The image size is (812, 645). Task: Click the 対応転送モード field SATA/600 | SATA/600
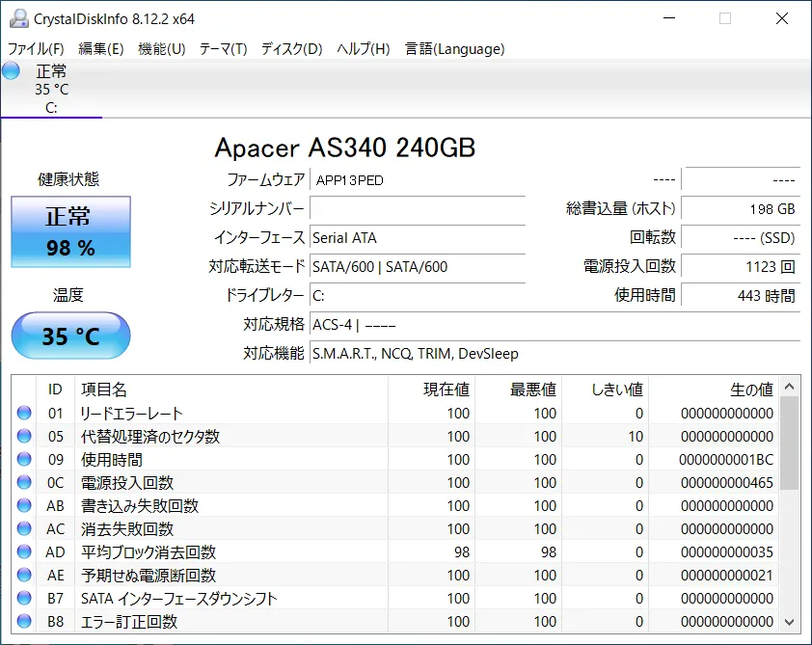coord(418,267)
